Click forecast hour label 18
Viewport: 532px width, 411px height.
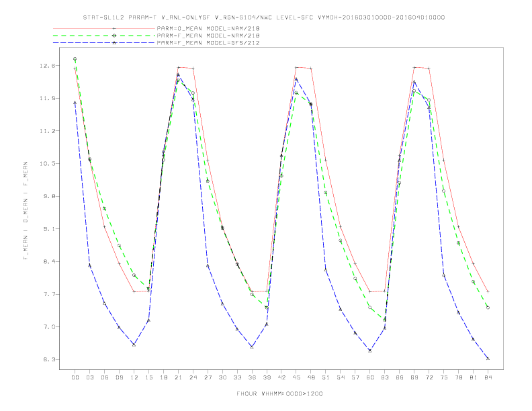(163, 377)
